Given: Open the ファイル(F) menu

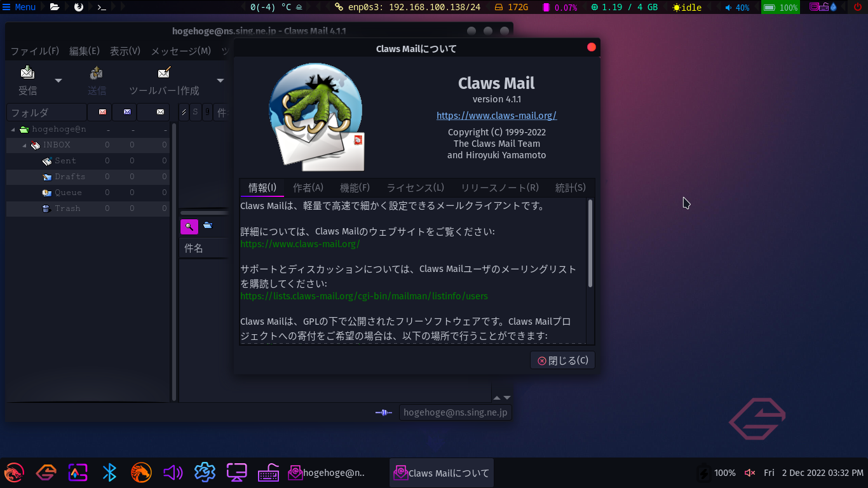Looking at the screenshot, I should (x=35, y=51).
